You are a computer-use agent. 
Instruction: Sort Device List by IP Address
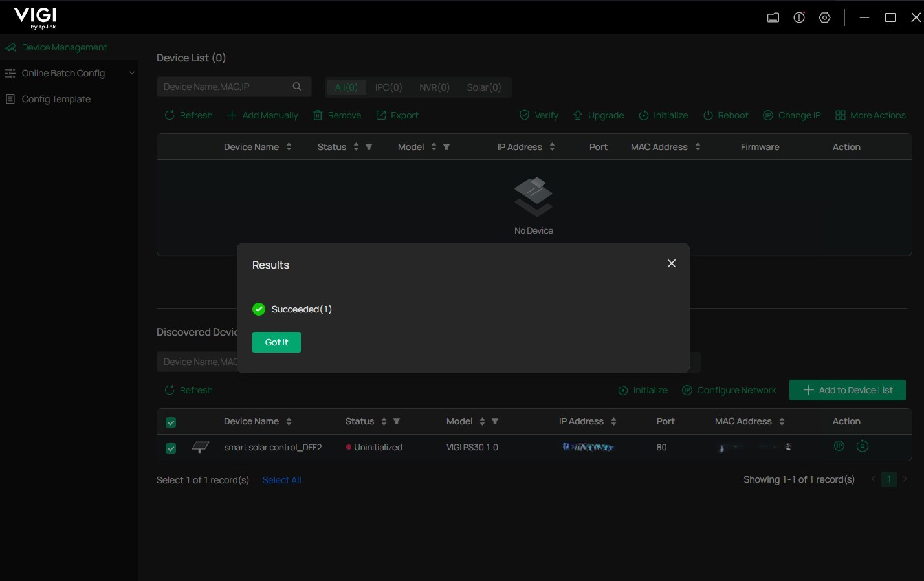pos(552,147)
